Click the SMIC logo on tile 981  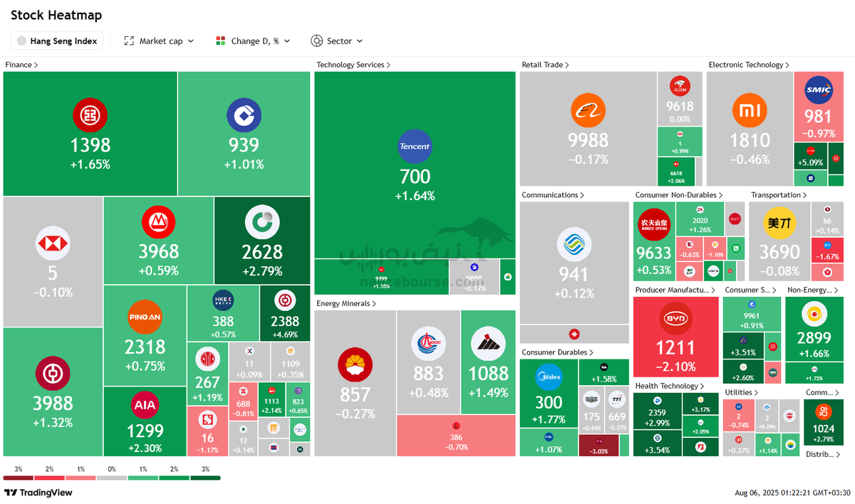pyautogui.click(x=818, y=90)
